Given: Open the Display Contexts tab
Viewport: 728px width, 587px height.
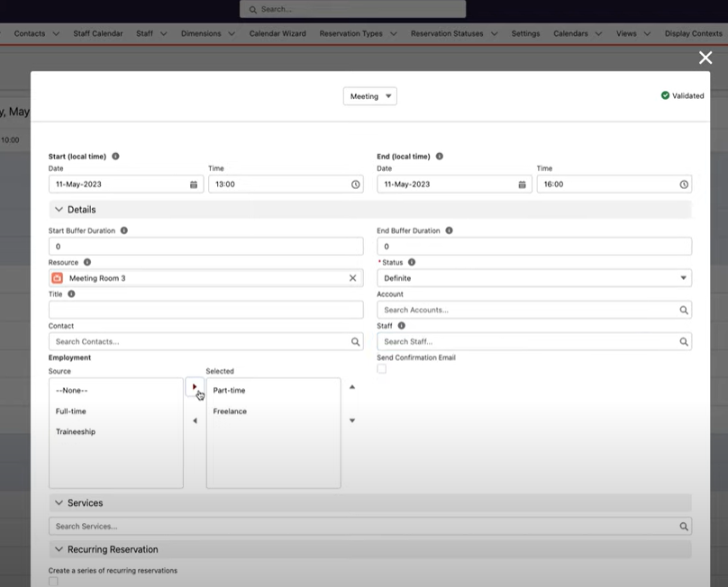Looking at the screenshot, I should (x=693, y=33).
